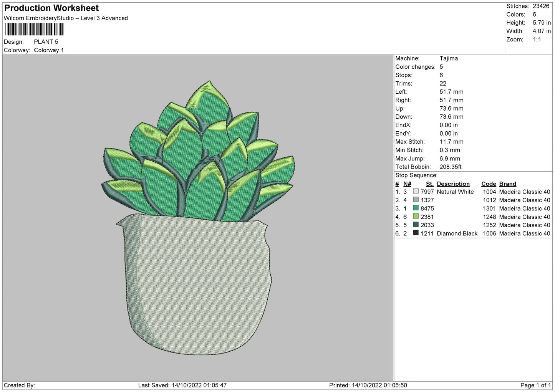The height and width of the screenshot is (392, 555).
Task: Select the green swatch for thread 8475
Action: pos(416,208)
